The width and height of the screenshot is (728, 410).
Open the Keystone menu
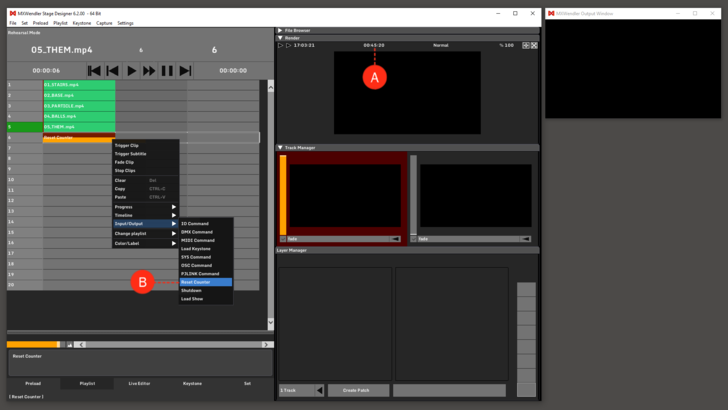pyautogui.click(x=82, y=23)
